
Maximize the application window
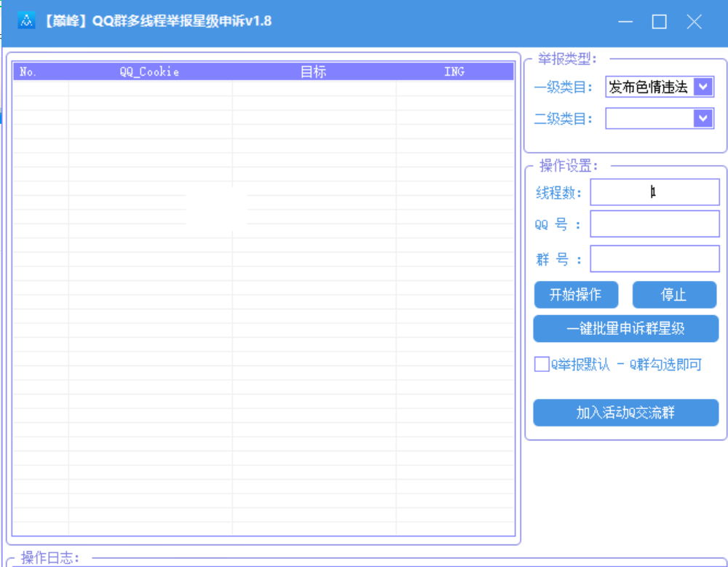click(x=659, y=22)
